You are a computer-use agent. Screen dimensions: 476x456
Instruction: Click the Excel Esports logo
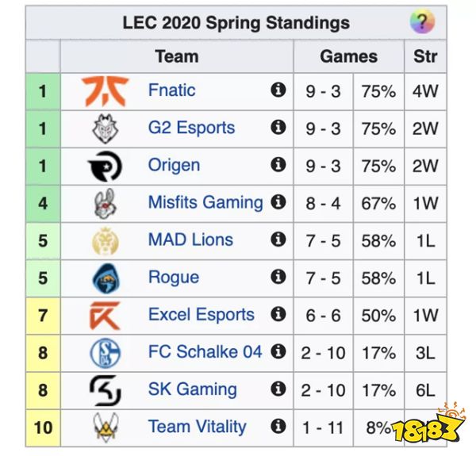(106, 315)
